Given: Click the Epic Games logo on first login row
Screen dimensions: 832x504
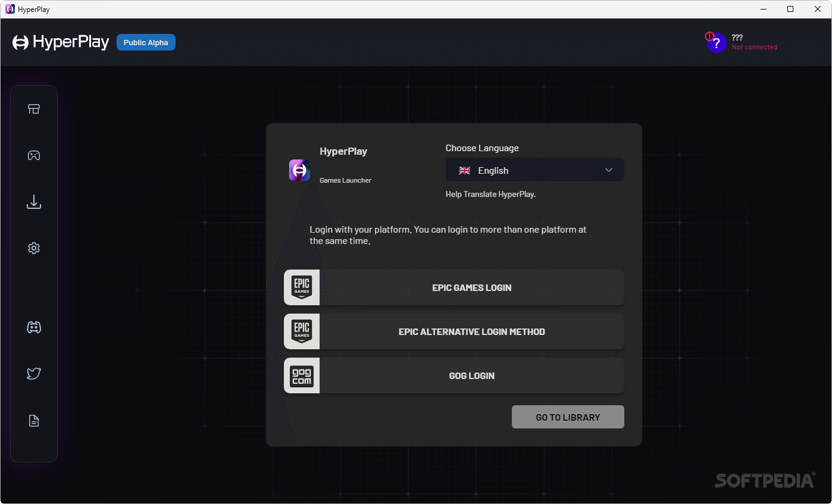Looking at the screenshot, I should pos(302,287).
